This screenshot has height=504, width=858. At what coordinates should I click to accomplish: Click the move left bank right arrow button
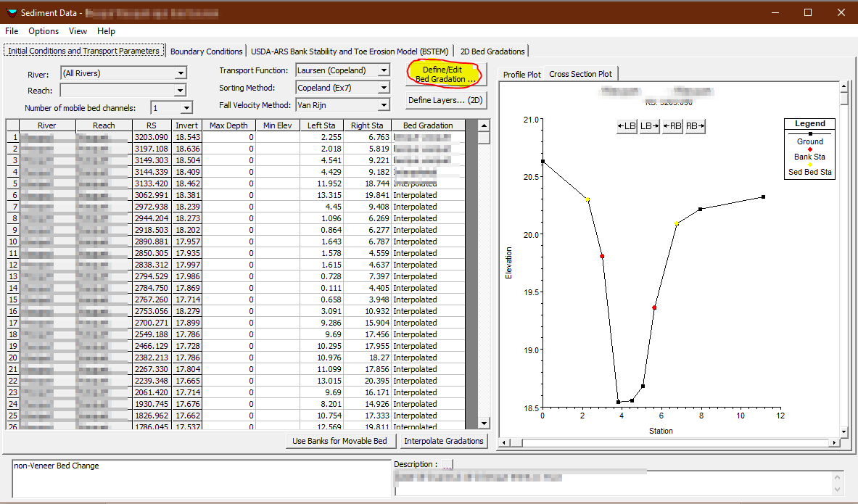tap(649, 126)
